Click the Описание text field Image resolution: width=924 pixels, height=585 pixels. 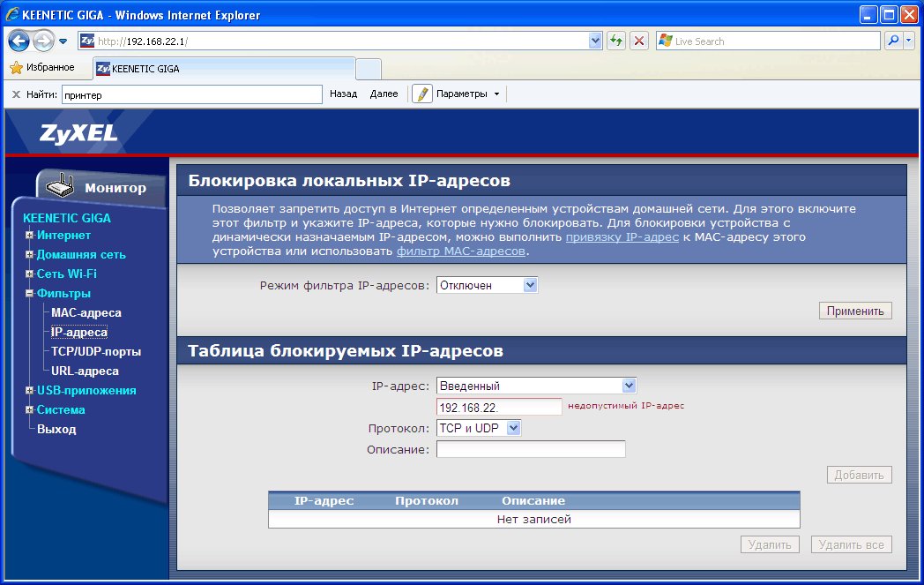[531, 449]
